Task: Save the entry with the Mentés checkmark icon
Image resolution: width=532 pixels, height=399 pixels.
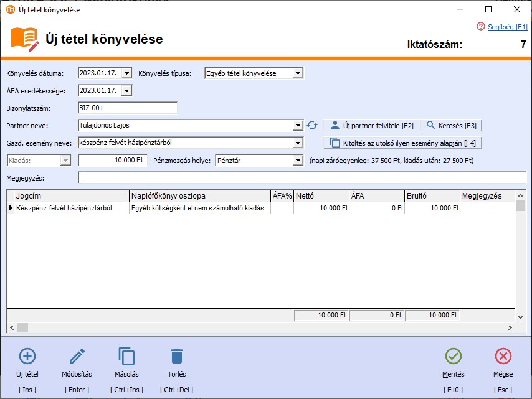Action: 454,357
